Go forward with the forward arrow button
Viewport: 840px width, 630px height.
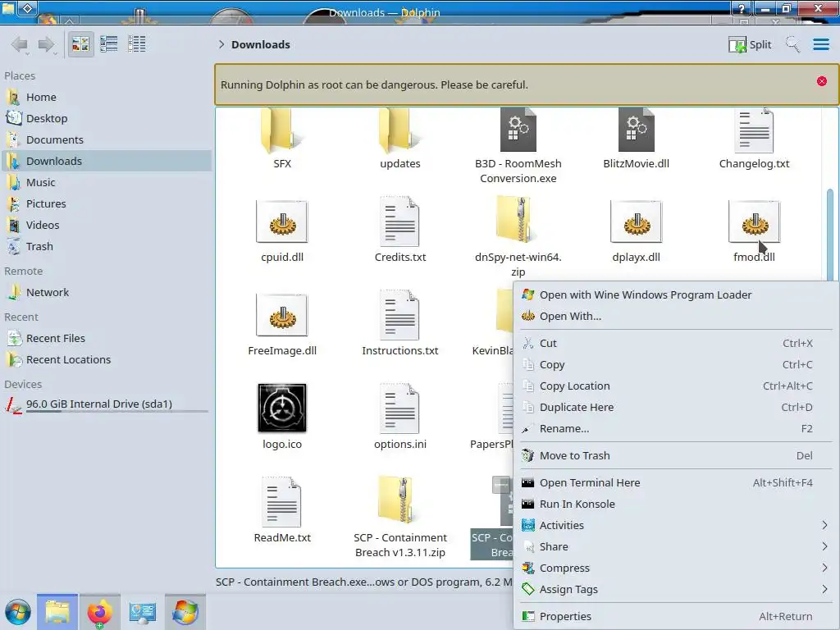tap(47, 44)
